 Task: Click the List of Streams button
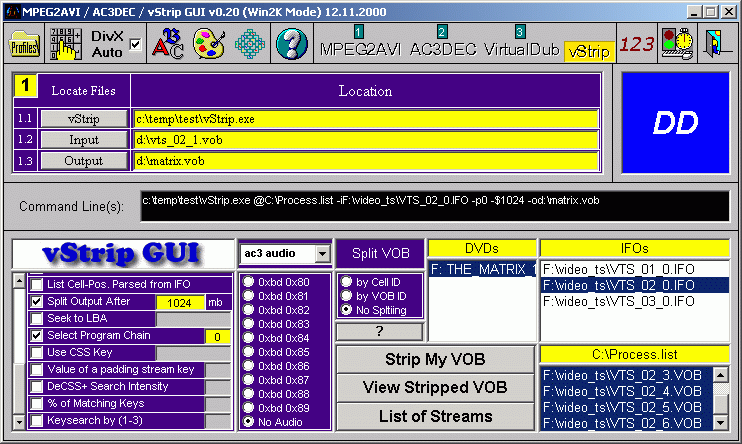tap(435, 416)
